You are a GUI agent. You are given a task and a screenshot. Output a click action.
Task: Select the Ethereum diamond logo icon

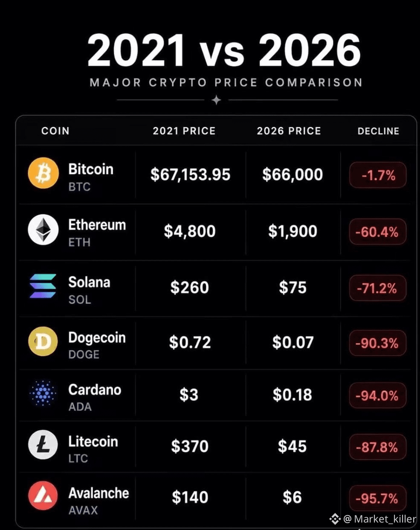pos(43,230)
